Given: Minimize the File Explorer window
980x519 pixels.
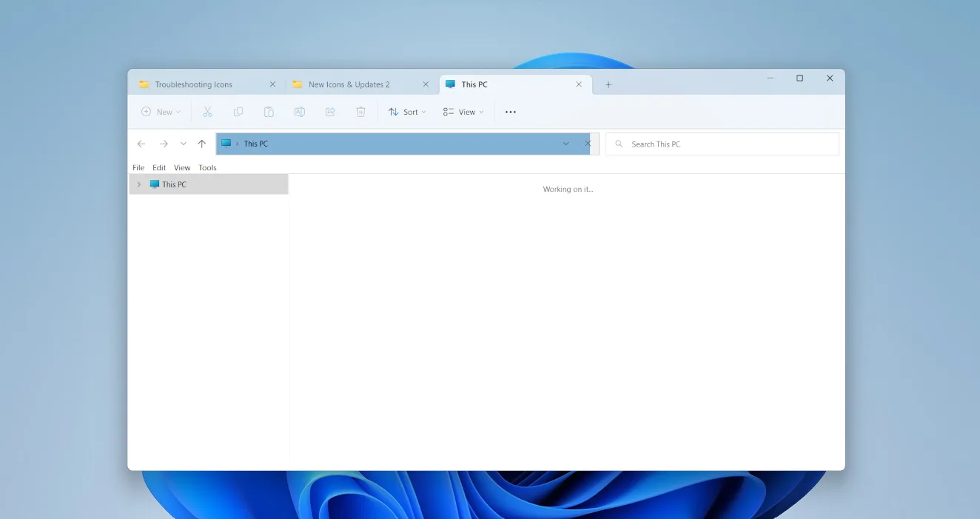Looking at the screenshot, I should (x=771, y=78).
